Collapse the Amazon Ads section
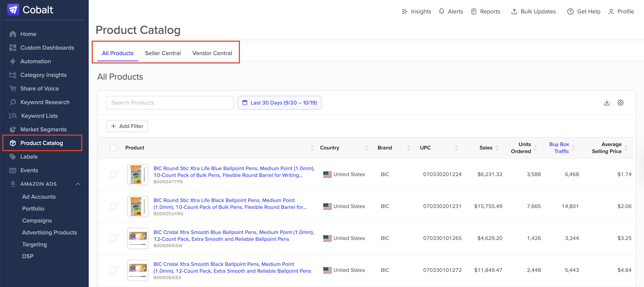The image size is (644, 287). (78, 184)
